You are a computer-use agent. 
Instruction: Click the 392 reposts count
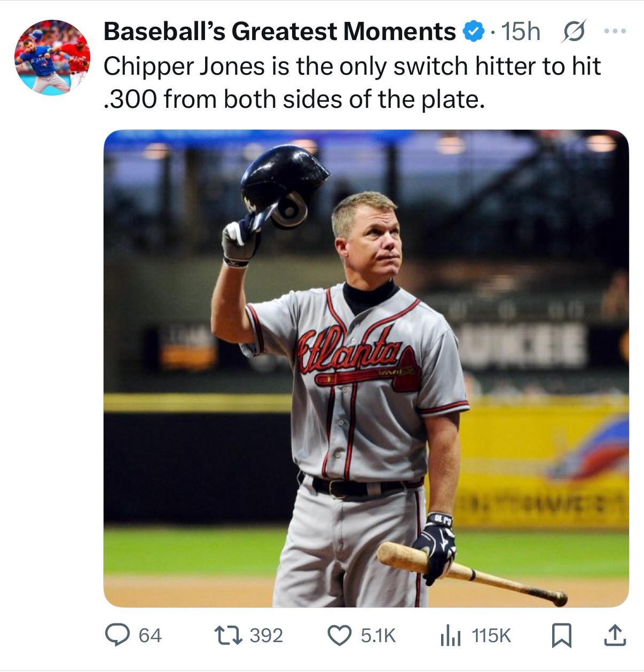point(266,635)
